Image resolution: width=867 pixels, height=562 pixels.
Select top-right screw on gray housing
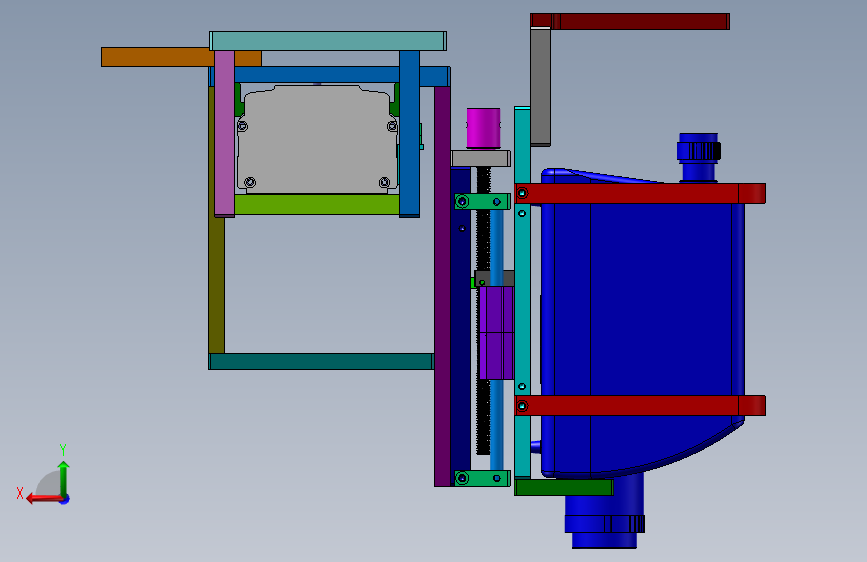point(392,127)
